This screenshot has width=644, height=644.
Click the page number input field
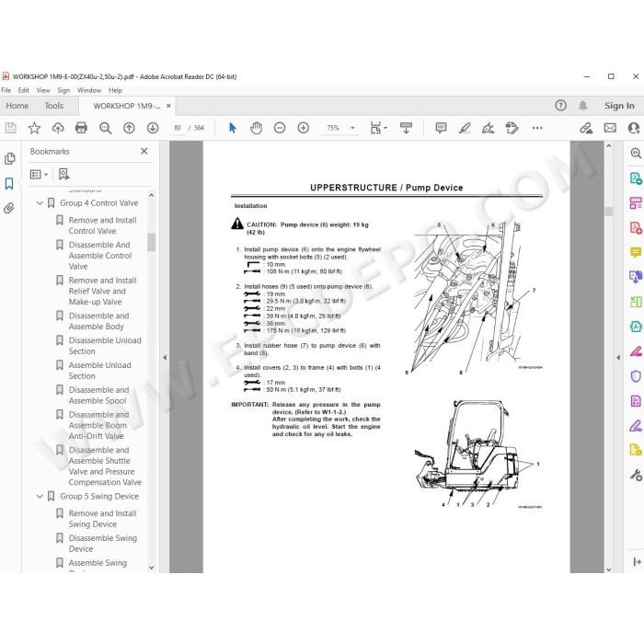point(178,128)
